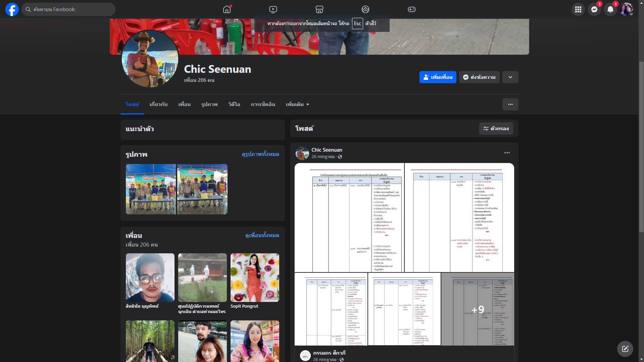This screenshot has height=362, width=644.
Task: Open the Gaming icon
Action: click(412, 9)
